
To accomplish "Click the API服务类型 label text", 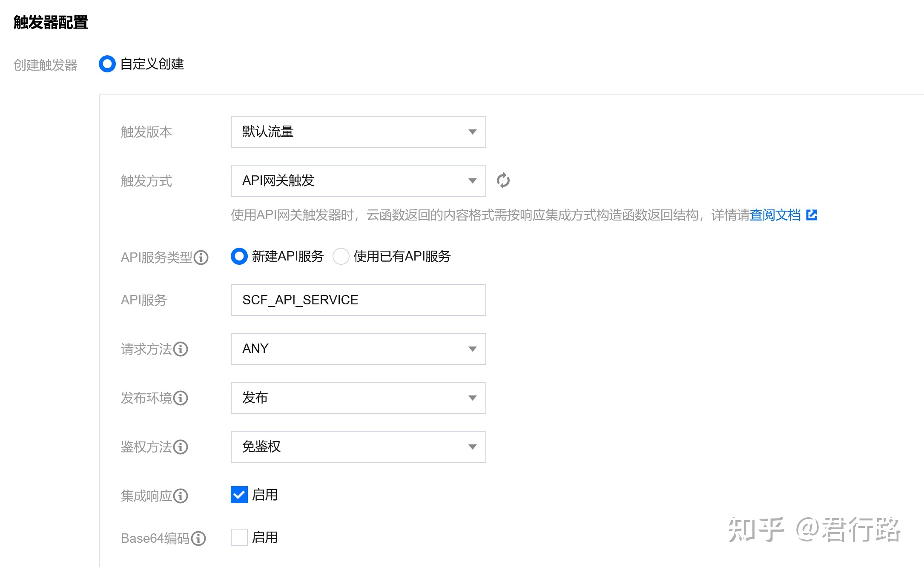I will click(x=157, y=257).
